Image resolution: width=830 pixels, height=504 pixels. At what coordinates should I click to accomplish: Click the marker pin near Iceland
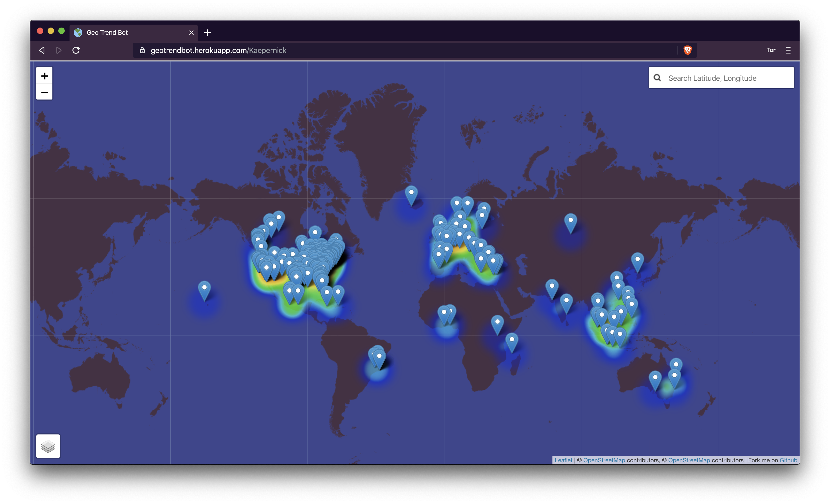411,194
